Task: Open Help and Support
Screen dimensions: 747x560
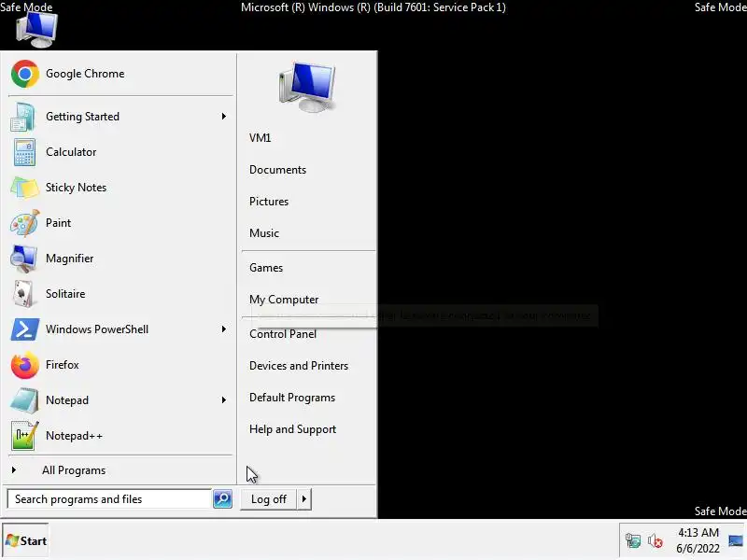Action: pos(293,429)
